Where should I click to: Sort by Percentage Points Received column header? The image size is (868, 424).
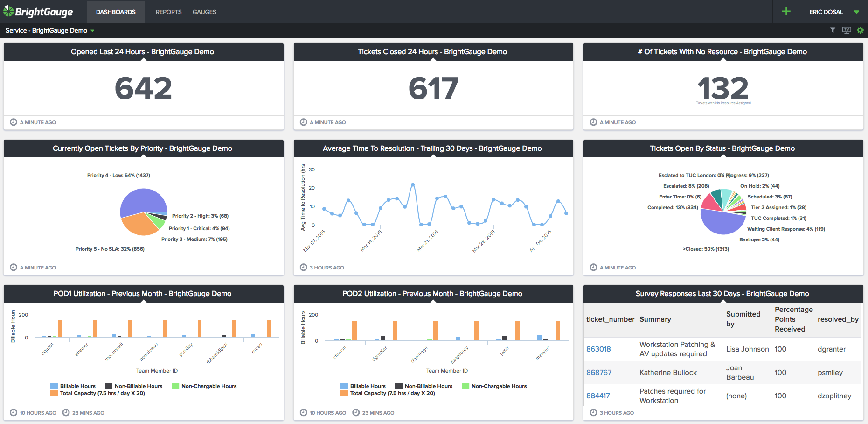[x=793, y=319]
